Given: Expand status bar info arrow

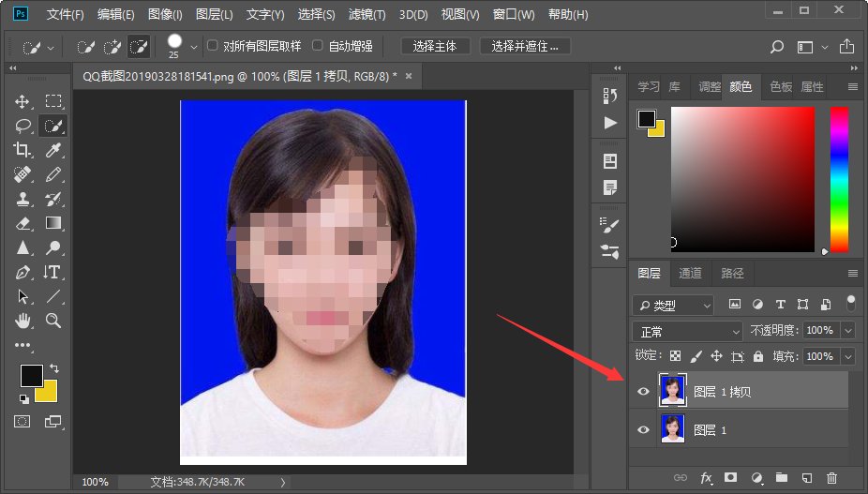Looking at the screenshot, I should pos(283,483).
